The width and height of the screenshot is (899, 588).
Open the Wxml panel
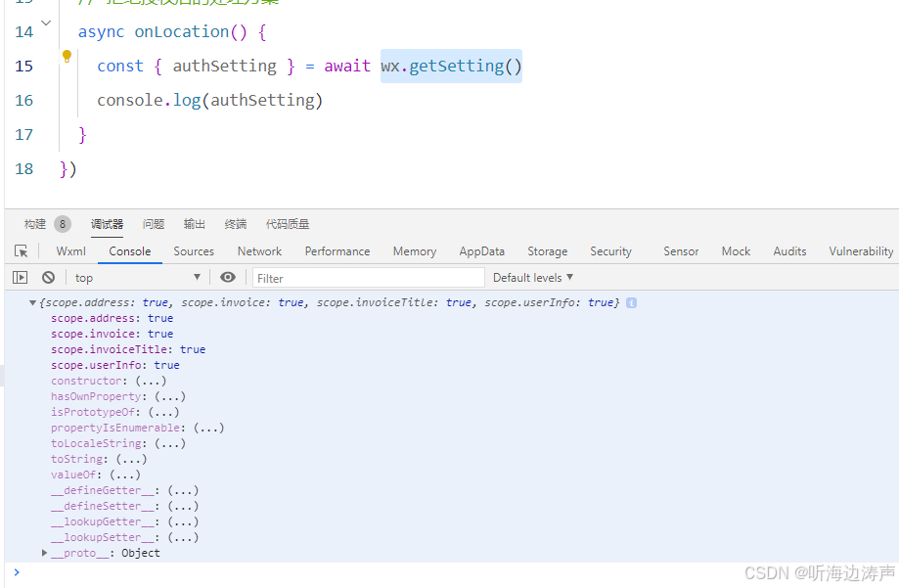69,250
